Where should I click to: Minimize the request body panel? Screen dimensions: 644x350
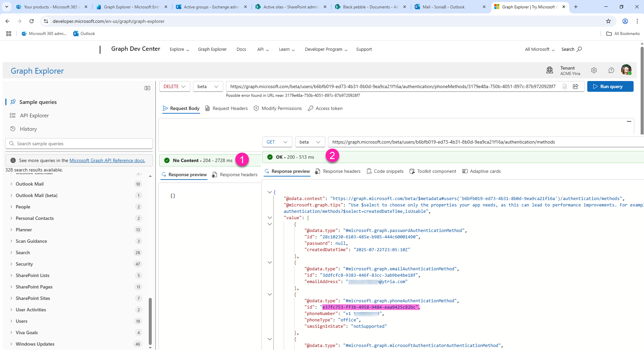click(x=629, y=121)
